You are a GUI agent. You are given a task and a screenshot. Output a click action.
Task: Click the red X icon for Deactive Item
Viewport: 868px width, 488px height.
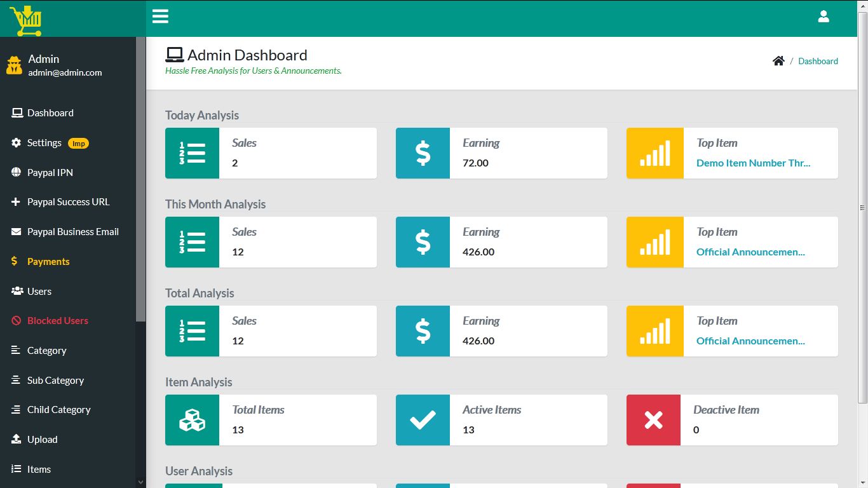pyautogui.click(x=654, y=419)
